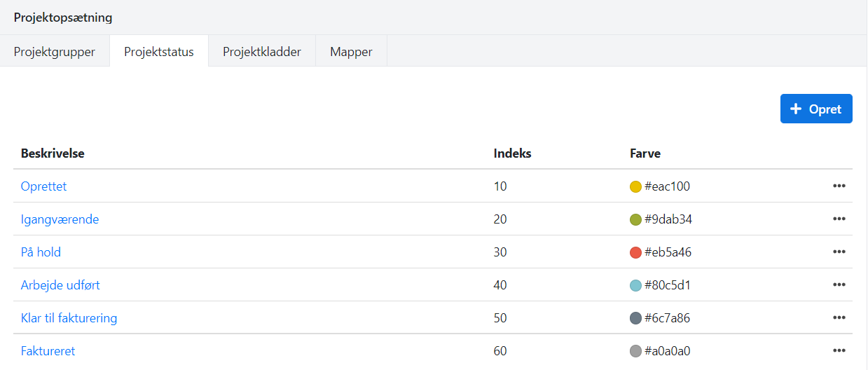Open the three-dot menu for Klar til fakturering
Image resolution: width=868 pixels, height=370 pixels.
(839, 318)
